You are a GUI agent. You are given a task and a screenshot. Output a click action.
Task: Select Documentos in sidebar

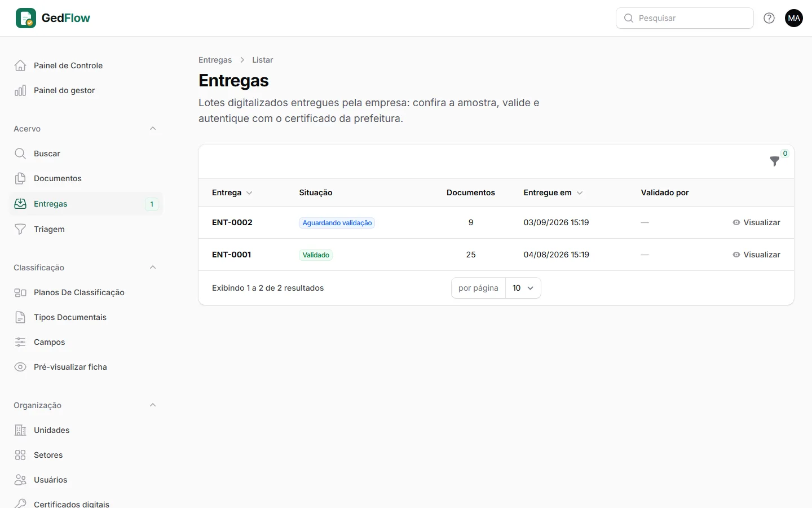point(86,178)
